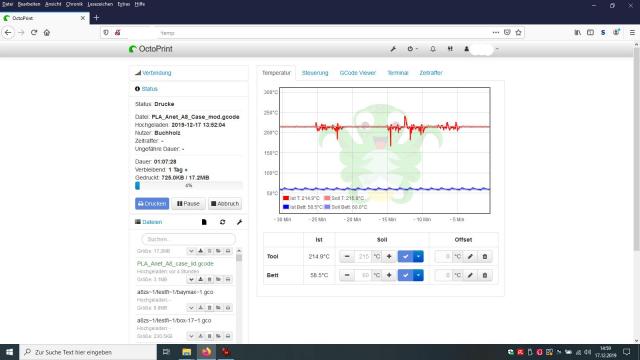Edit the Tool offset with pencil icon
The width and height of the screenshot is (640, 360).
click(x=470, y=256)
